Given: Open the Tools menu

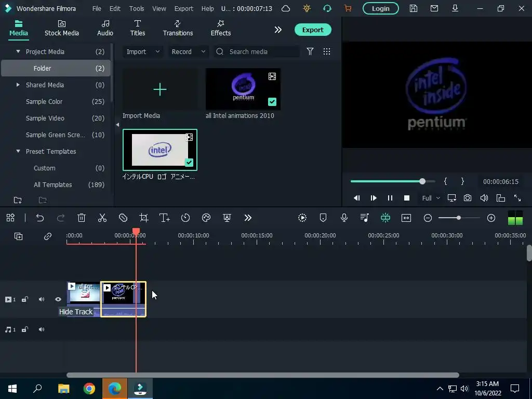Looking at the screenshot, I should coord(137,8).
